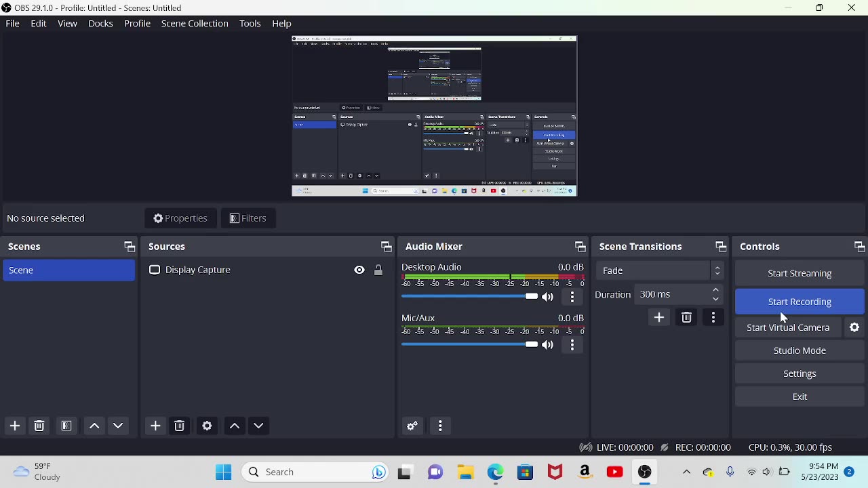Image resolution: width=868 pixels, height=488 pixels.
Task: Click the taskbar Search box
Action: coord(314,472)
